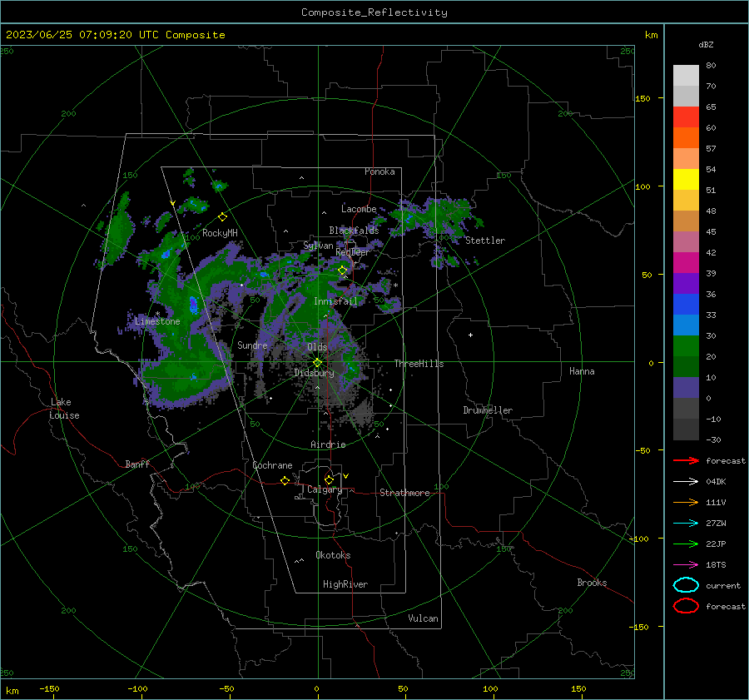Click the 04DK legend label
749x700 pixels.
coord(716,481)
